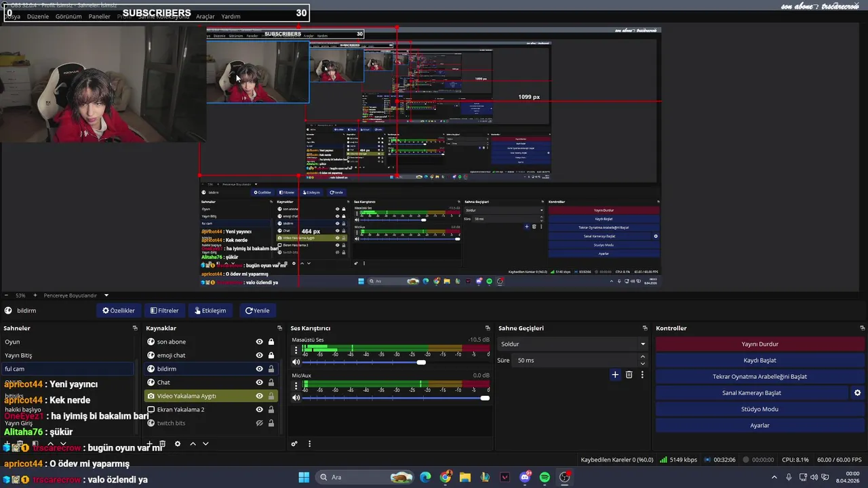Click the Yenile button
The width and height of the screenshot is (868, 488).
(x=258, y=310)
